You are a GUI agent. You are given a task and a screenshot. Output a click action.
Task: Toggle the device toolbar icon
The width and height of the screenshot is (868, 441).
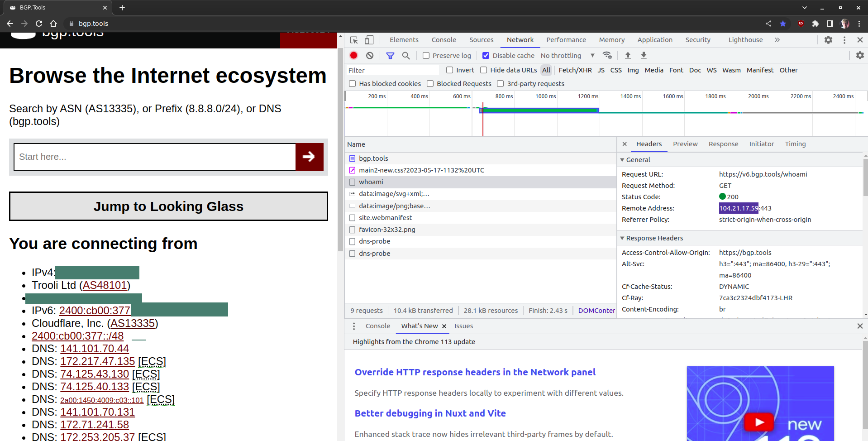point(369,40)
